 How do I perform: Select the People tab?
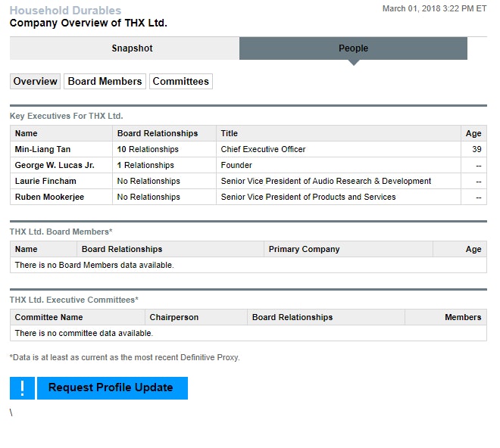[x=353, y=48]
